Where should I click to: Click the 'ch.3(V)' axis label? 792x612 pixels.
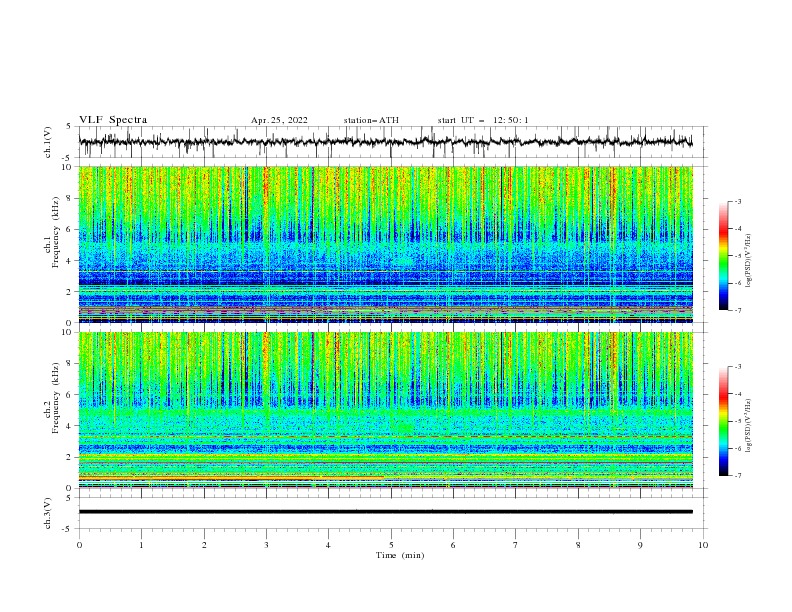[48, 513]
